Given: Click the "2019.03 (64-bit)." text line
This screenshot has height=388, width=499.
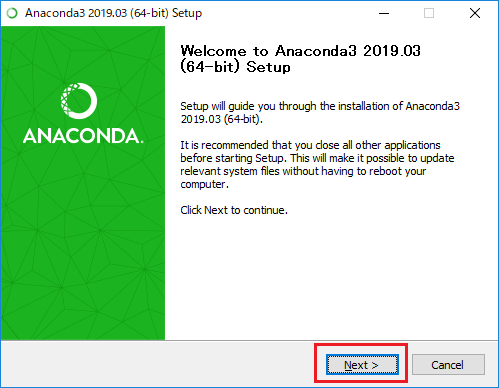Looking at the screenshot, I should [222, 119].
